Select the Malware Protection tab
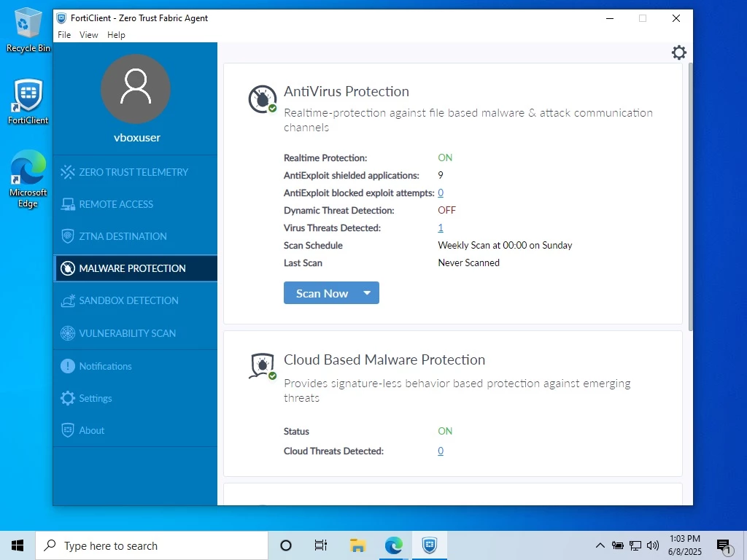This screenshot has width=747, height=560. click(135, 268)
